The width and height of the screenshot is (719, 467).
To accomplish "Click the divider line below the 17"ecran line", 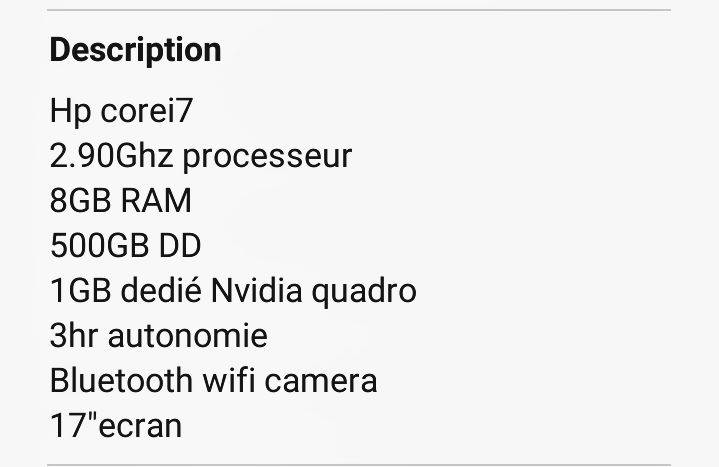I will click(359, 465).
